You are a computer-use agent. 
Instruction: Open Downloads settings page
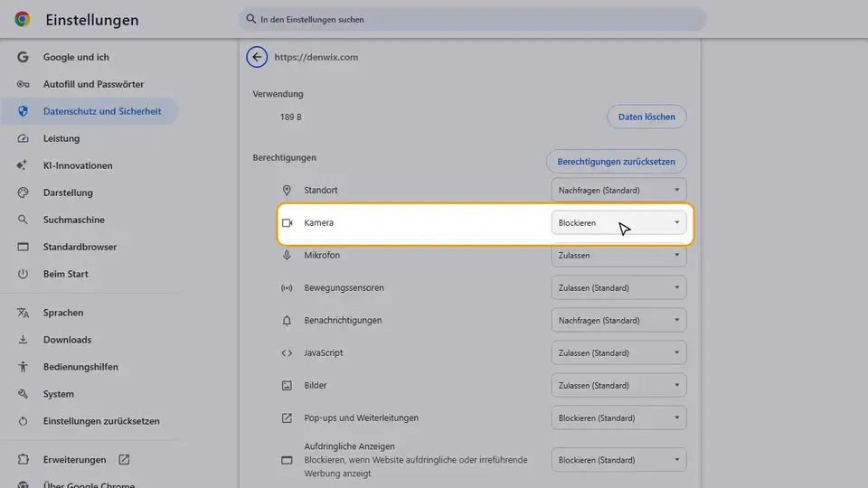pos(67,340)
